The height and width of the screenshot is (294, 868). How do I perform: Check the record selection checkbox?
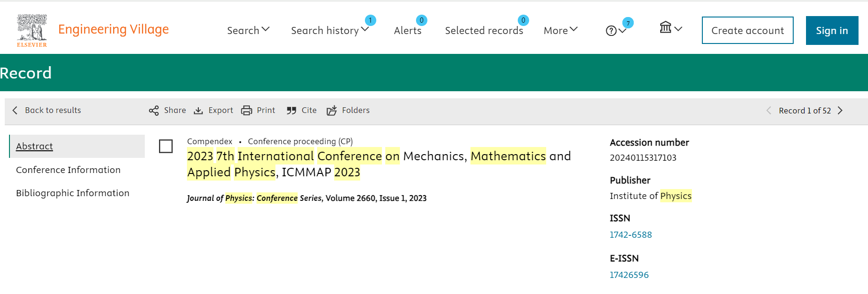166,146
